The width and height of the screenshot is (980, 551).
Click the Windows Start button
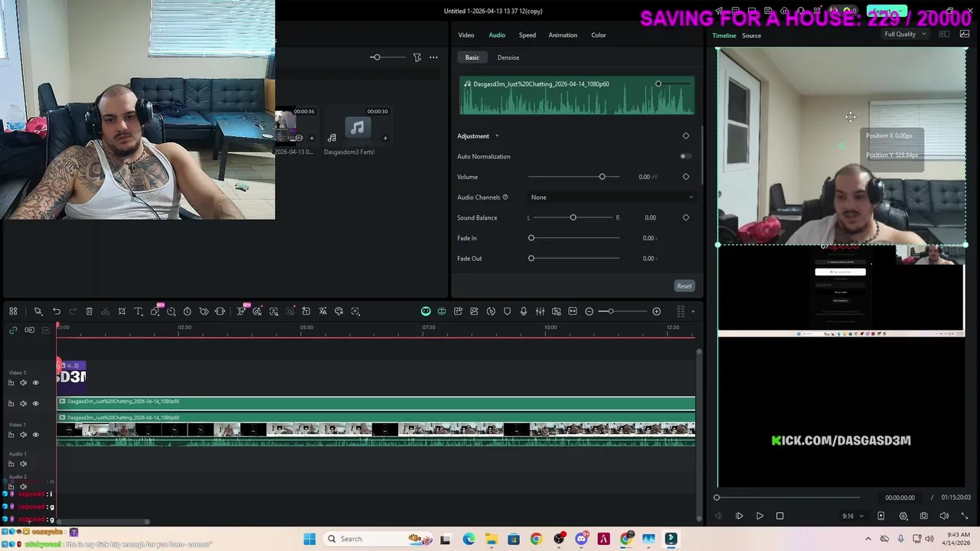click(309, 539)
